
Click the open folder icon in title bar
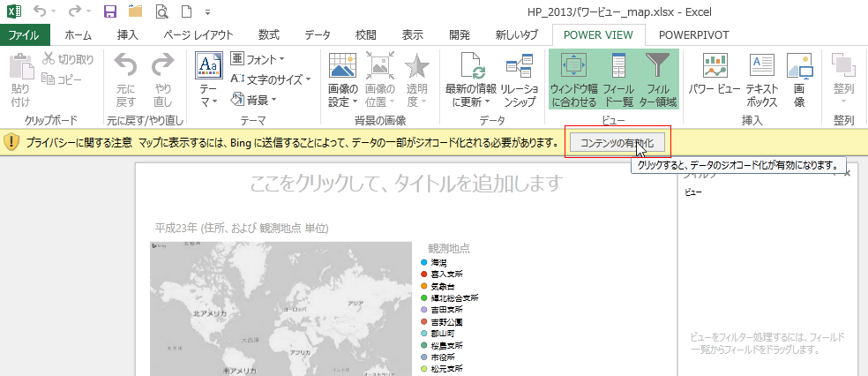click(135, 11)
